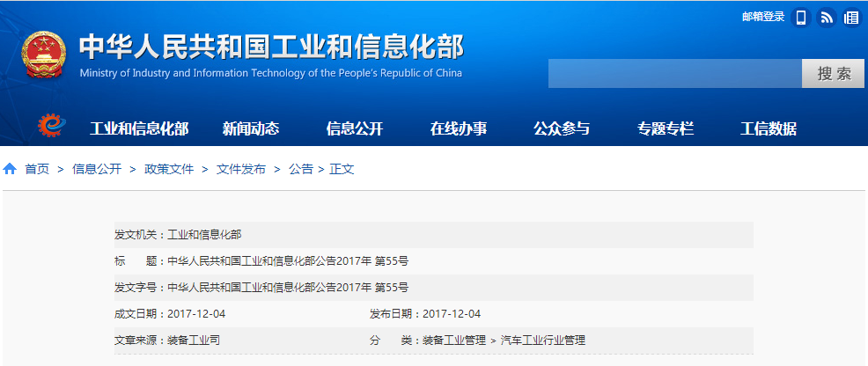Go to 在线办事 navigation item
Image resolution: width=868 pixels, height=366 pixels.
point(459,129)
